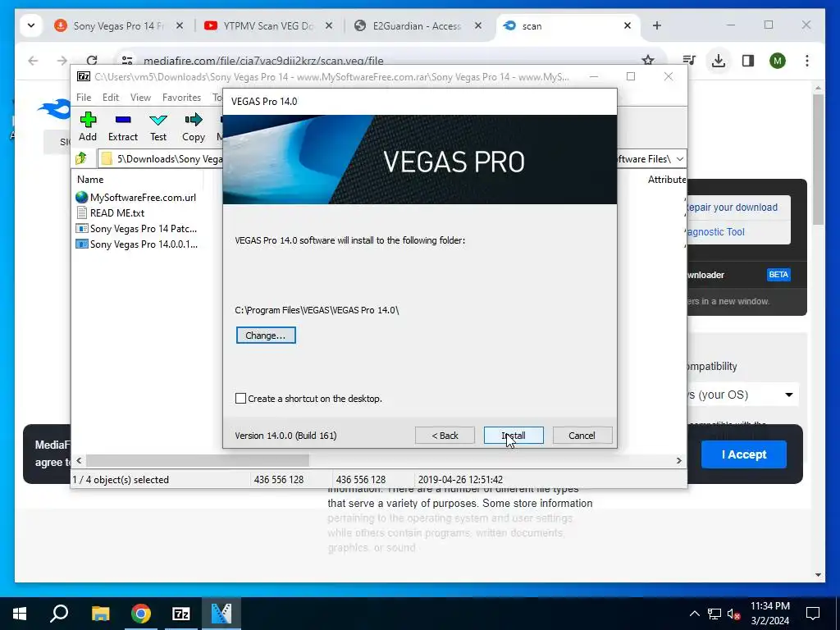Click VEGAS installer icon in taskbar
The image size is (840, 630).
(221, 614)
